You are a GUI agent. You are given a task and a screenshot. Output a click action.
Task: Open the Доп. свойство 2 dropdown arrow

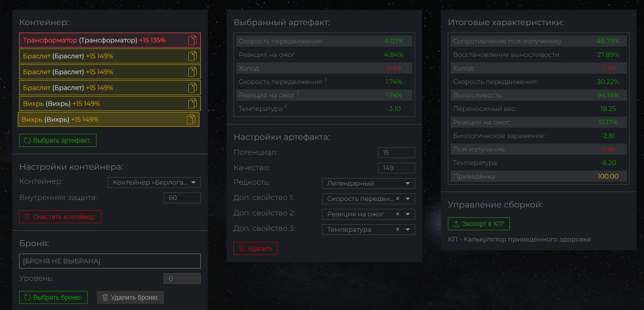coord(408,214)
